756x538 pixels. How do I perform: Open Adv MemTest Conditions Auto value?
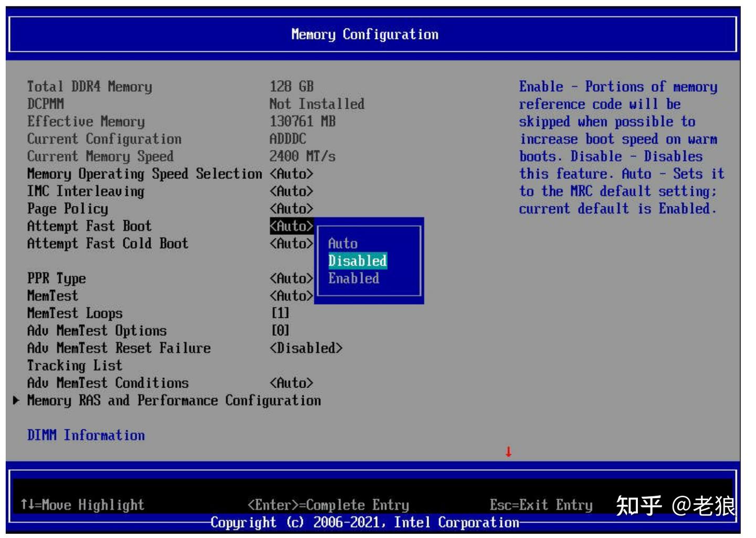click(291, 383)
